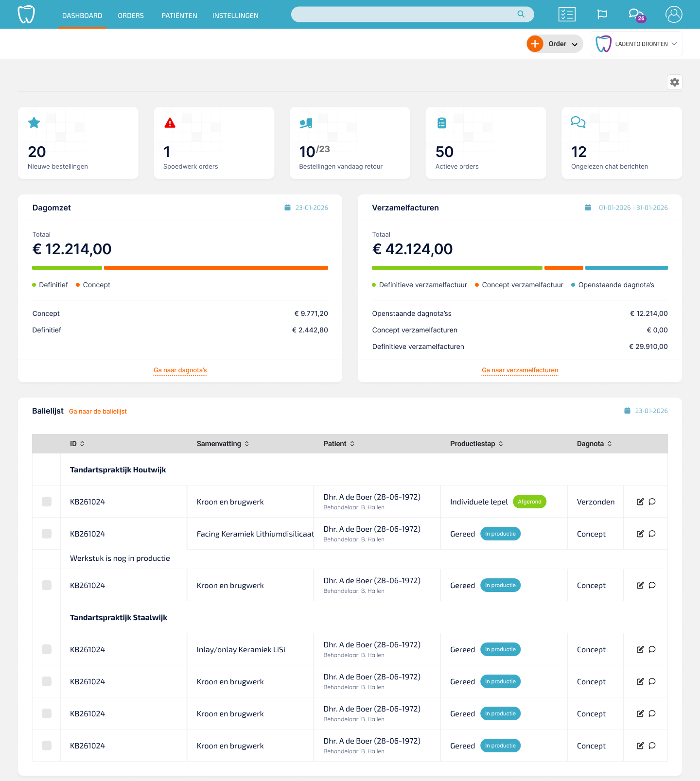
Task: Open chat for Inlay/onlay Keramiek LiSi row
Action: click(652, 649)
